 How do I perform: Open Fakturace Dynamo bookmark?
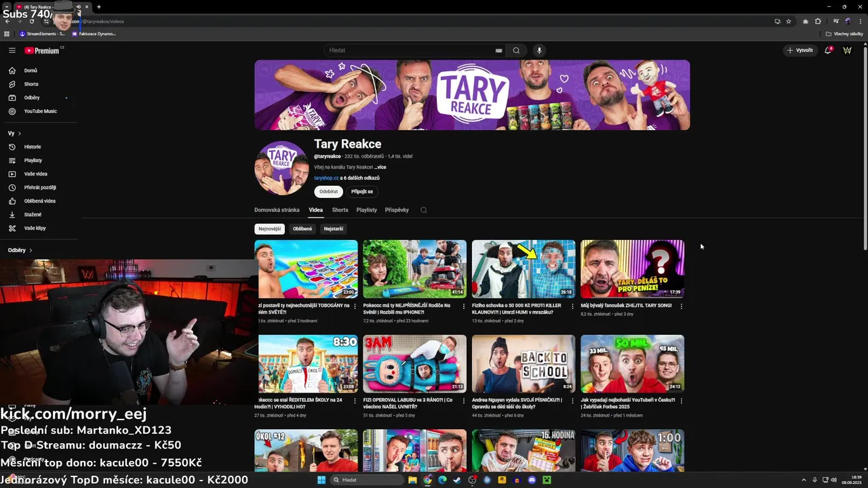(x=94, y=34)
